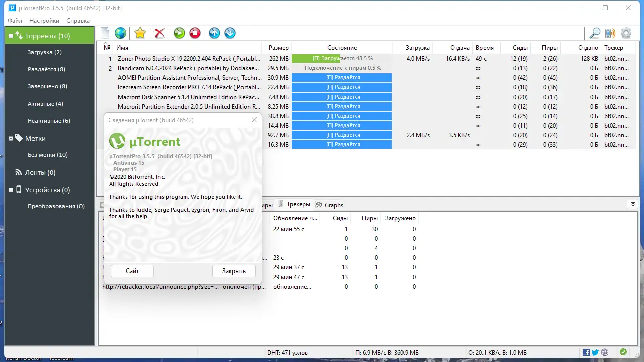Image resolution: width=644 pixels, height=362 pixels.
Task: Click the Zoner Photo Studio download progress bar
Action: point(342,59)
